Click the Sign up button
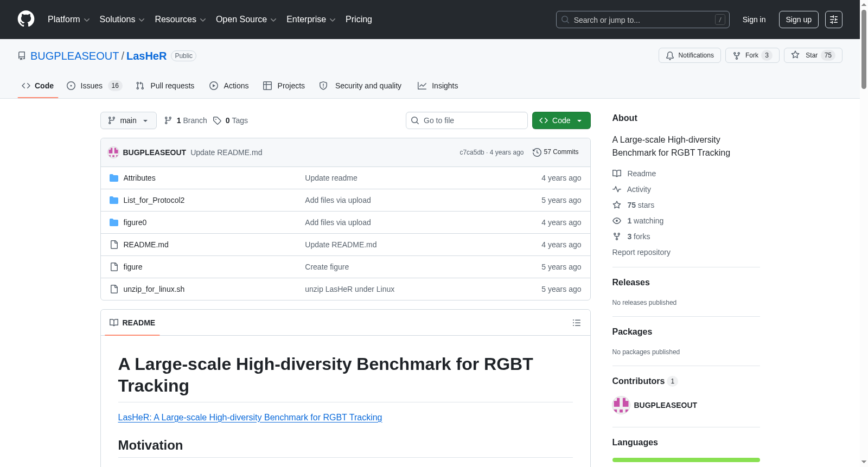 799,20
